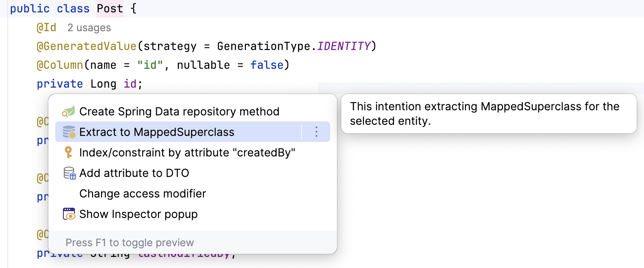Click the "Press F1 to toggle preview" hint

pyautogui.click(x=130, y=243)
